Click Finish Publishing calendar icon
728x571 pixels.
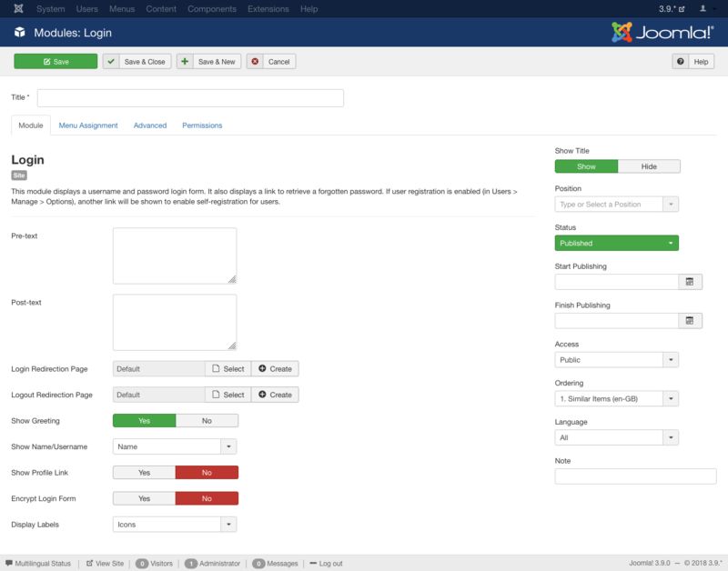coord(690,321)
